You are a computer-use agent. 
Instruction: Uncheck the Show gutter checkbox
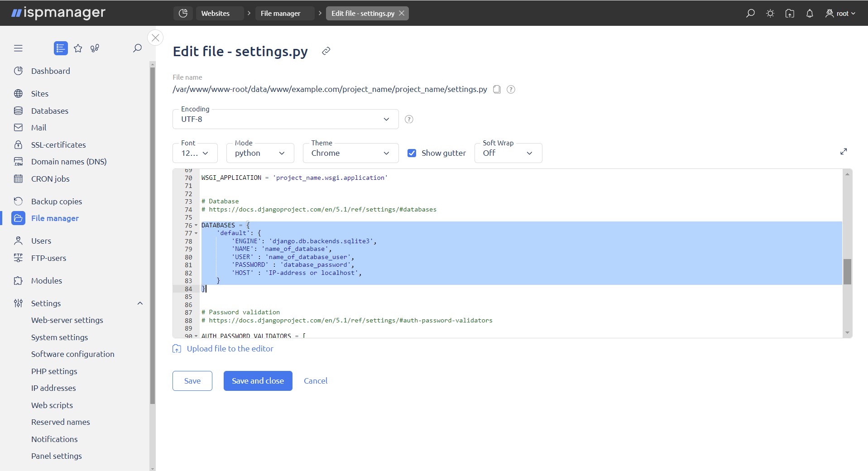(x=412, y=153)
